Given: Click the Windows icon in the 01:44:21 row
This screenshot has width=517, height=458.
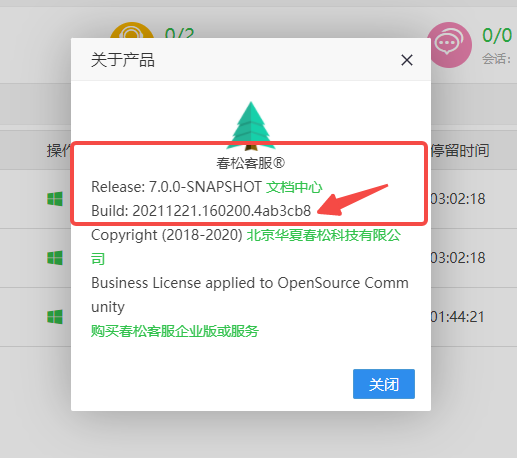Looking at the screenshot, I should click(55, 317).
